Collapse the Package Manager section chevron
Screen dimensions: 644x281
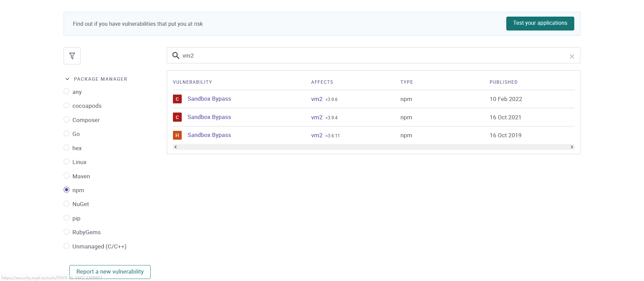pyautogui.click(x=67, y=79)
